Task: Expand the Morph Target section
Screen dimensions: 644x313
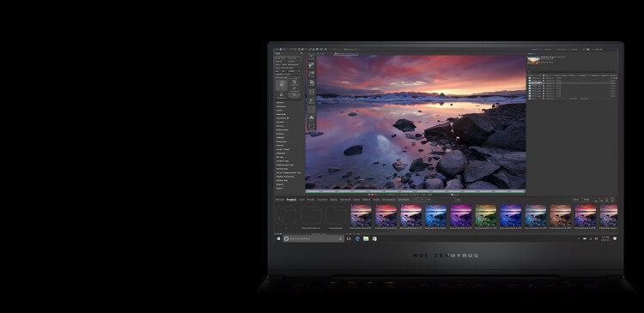Action: pyautogui.click(x=283, y=149)
